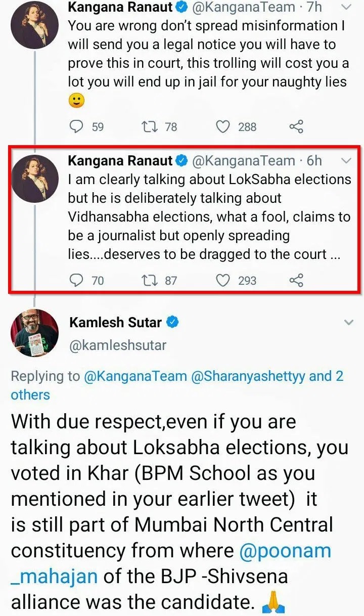Open Kangana Ranaut avatar on 6h tweet
This screenshot has height=616, width=364.
coord(34,179)
